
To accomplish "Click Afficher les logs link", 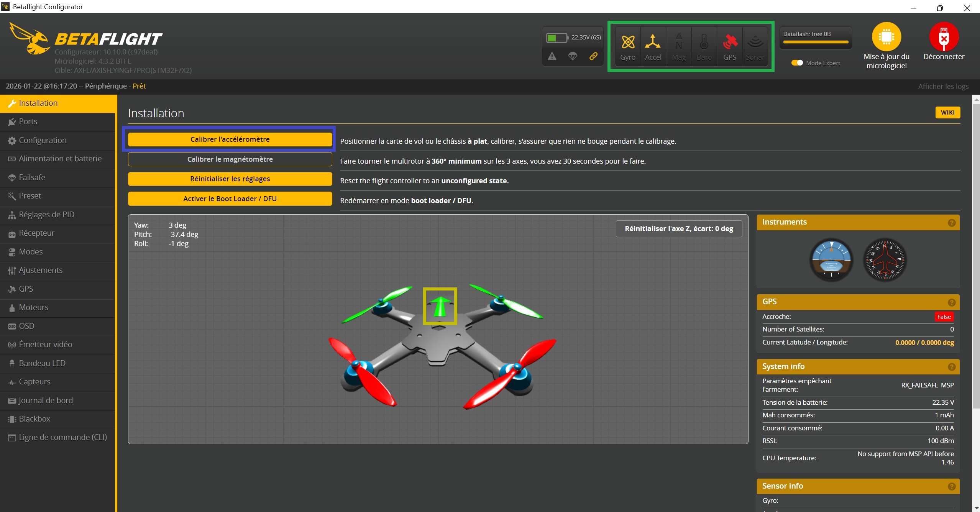I will 943,87.
